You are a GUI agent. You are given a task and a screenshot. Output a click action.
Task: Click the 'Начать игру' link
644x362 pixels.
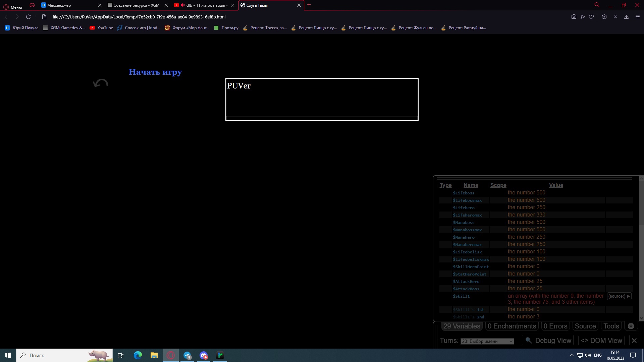(x=155, y=72)
